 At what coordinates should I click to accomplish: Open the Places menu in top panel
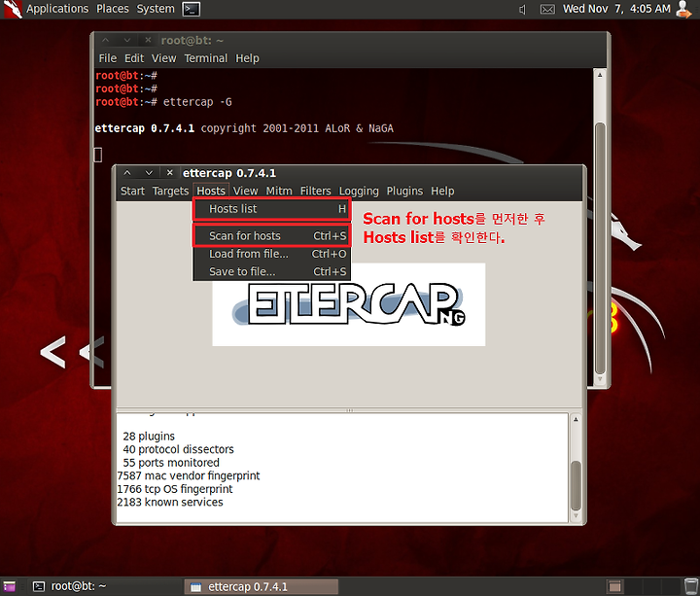tap(113, 9)
